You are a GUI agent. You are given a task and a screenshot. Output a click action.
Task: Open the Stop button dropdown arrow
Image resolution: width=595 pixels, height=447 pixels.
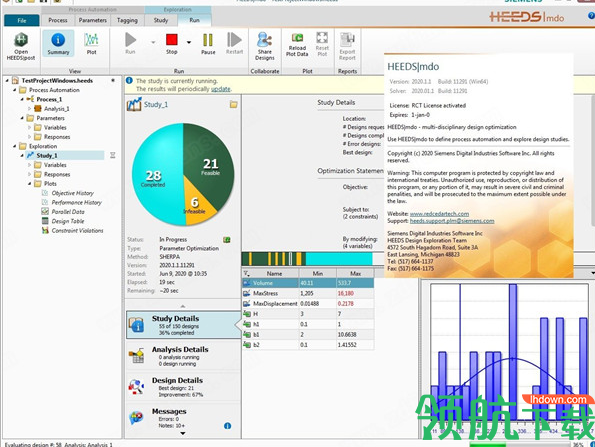click(x=189, y=42)
